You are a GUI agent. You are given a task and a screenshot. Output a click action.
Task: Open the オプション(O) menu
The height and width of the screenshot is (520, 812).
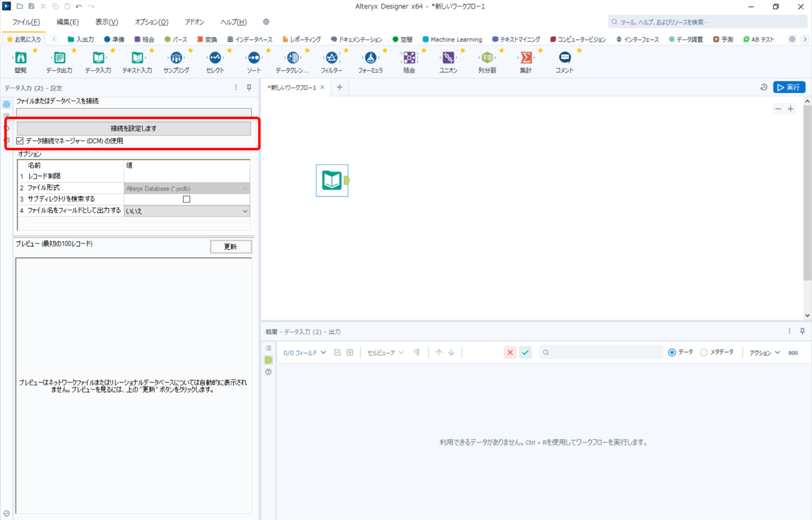click(151, 22)
